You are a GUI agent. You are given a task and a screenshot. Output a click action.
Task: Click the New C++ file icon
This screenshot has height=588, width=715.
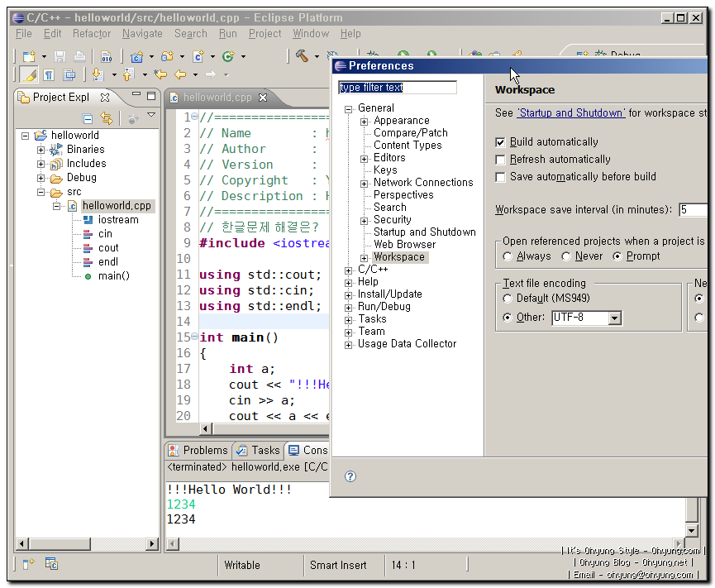[198, 56]
